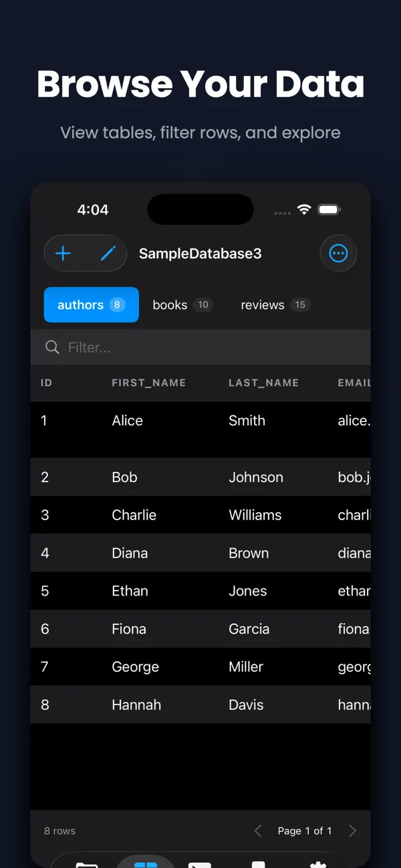
Task: Select Fiona Garcia's row
Action: click(200, 628)
